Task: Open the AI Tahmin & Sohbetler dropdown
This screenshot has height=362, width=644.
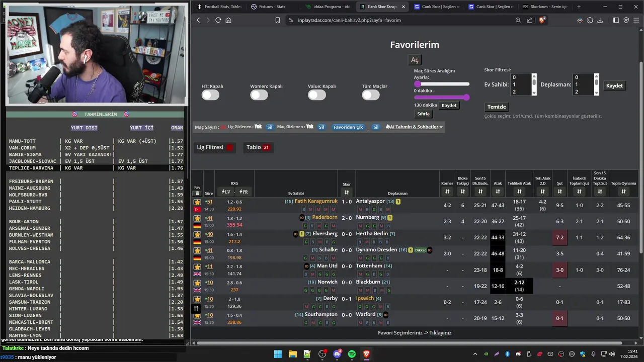Action: coord(414,127)
